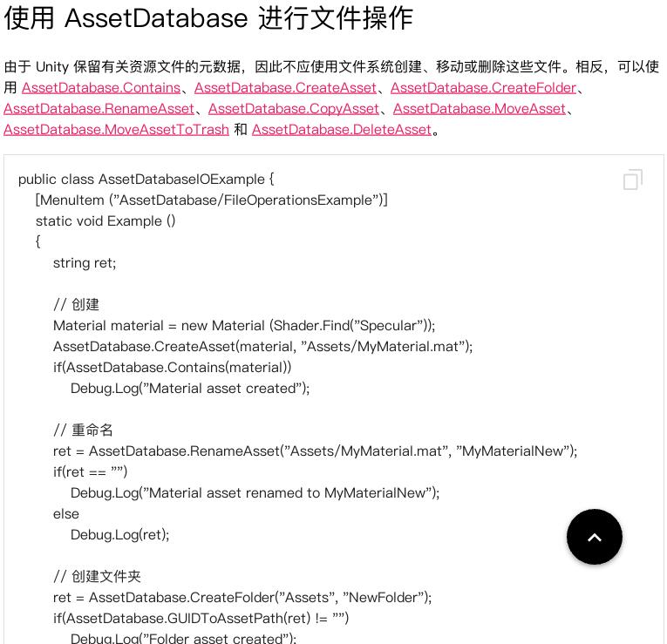Open the AssetDatabase.DeleteAsset link

[342, 130]
